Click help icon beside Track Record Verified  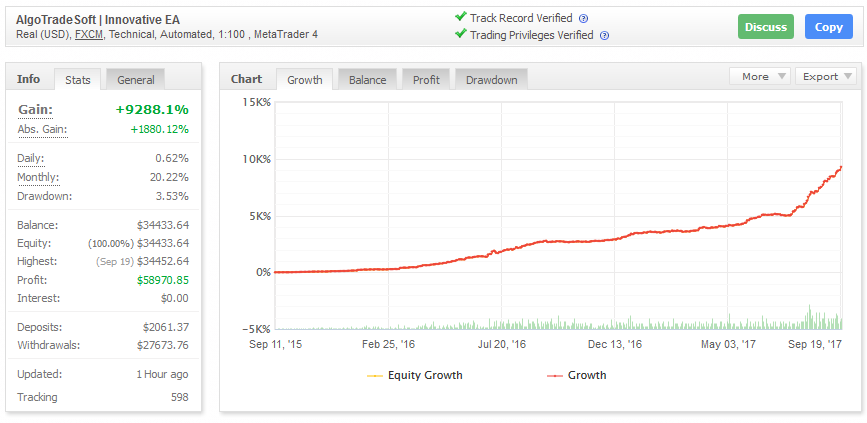pyautogui.click(x=584, y=18)
